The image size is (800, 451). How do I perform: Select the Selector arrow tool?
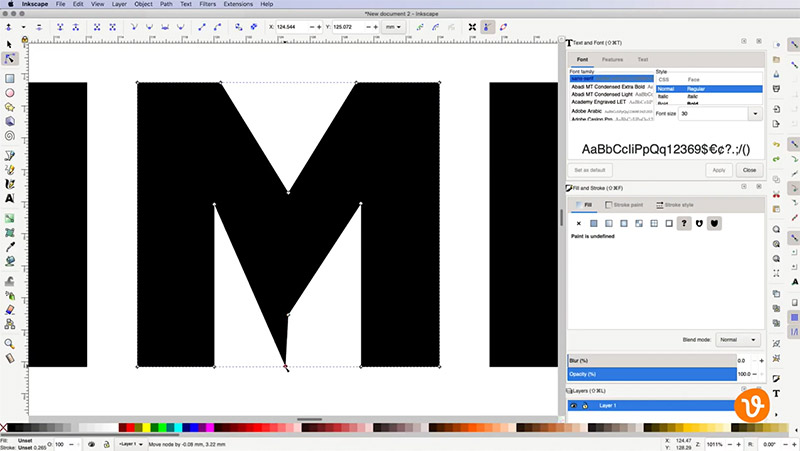click(x=9, y=44)
